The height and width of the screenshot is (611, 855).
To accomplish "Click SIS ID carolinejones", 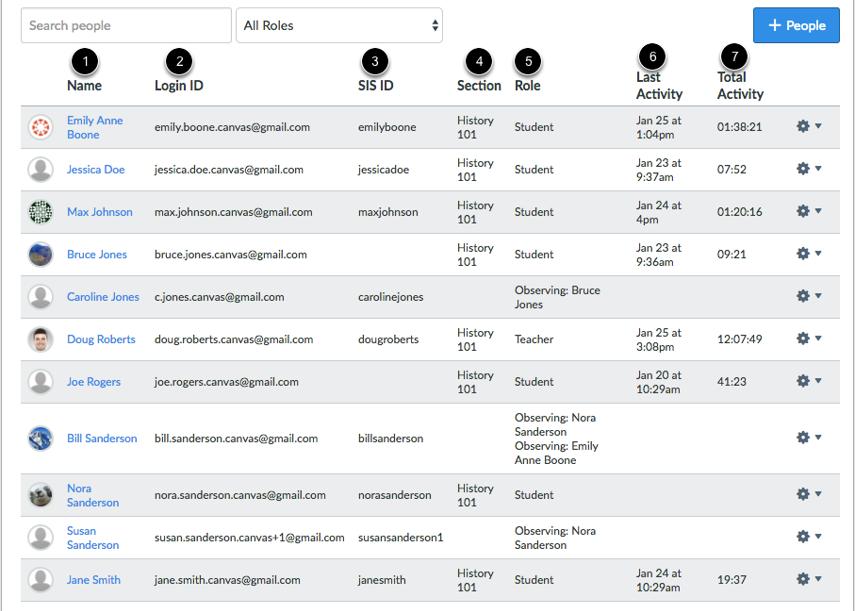I will click(x=390, y=297).
